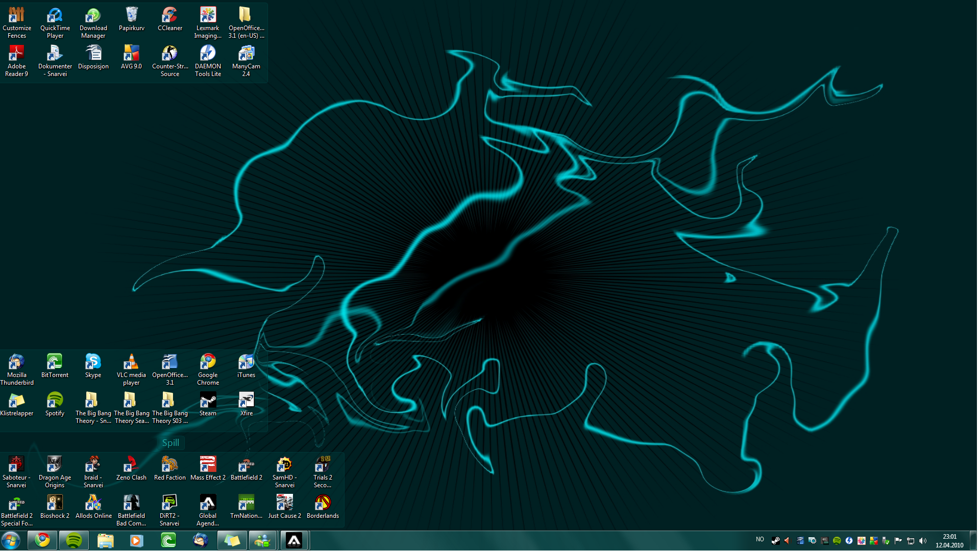This screenshot has width=980, height=551.
Task: Launch the Saboteur - Snarvei game shortcut
Action: click(16, 472)
